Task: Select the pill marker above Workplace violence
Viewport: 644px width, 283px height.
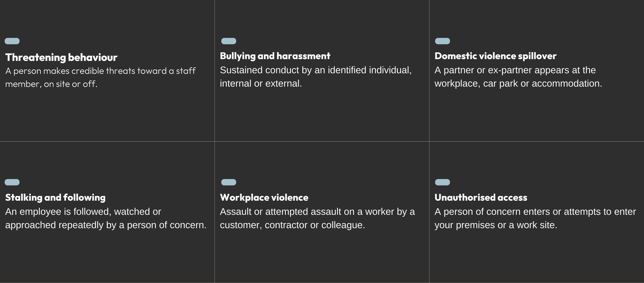Action: [x=229, y=182]
